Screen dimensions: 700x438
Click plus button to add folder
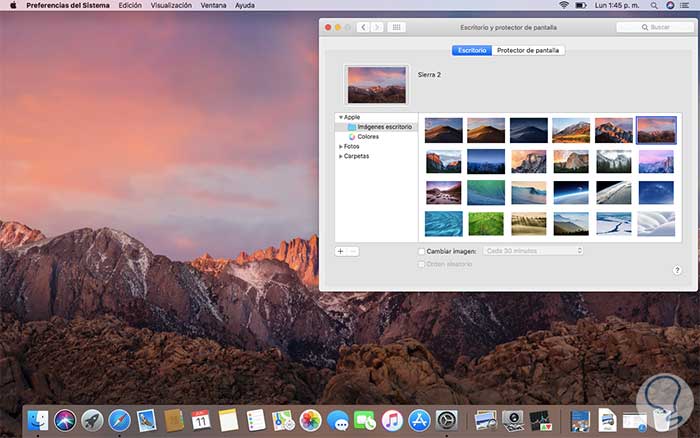click(x=341, y=251)
